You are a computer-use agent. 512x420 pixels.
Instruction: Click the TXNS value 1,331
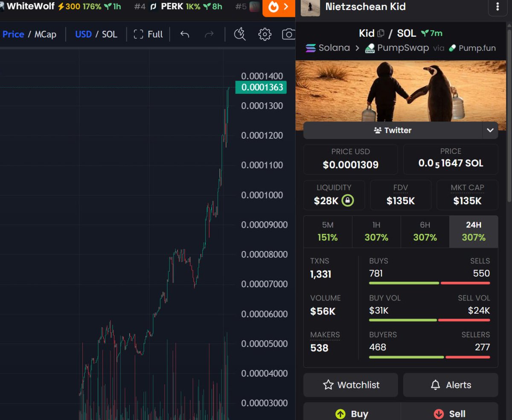click(x=320, y=274)
